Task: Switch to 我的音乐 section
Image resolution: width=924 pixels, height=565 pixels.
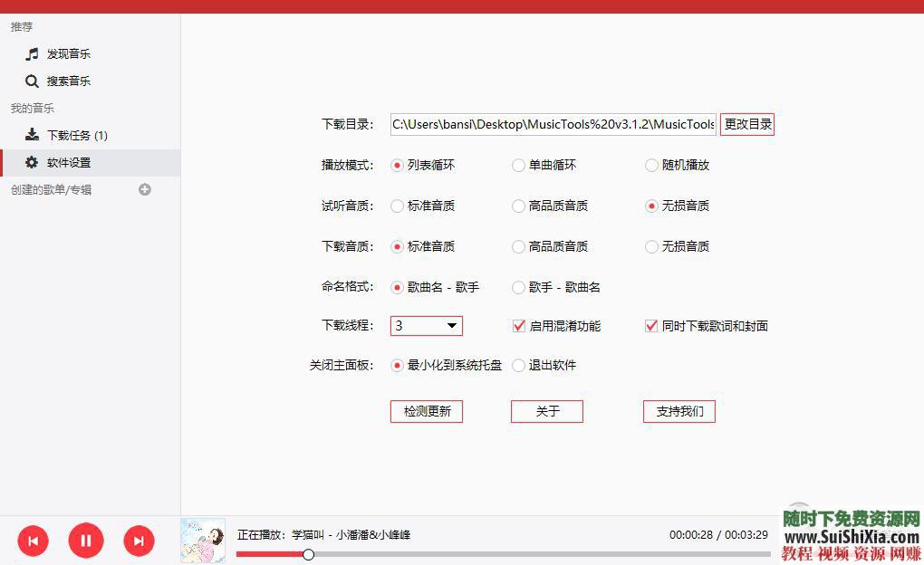Action: point(32,108)
